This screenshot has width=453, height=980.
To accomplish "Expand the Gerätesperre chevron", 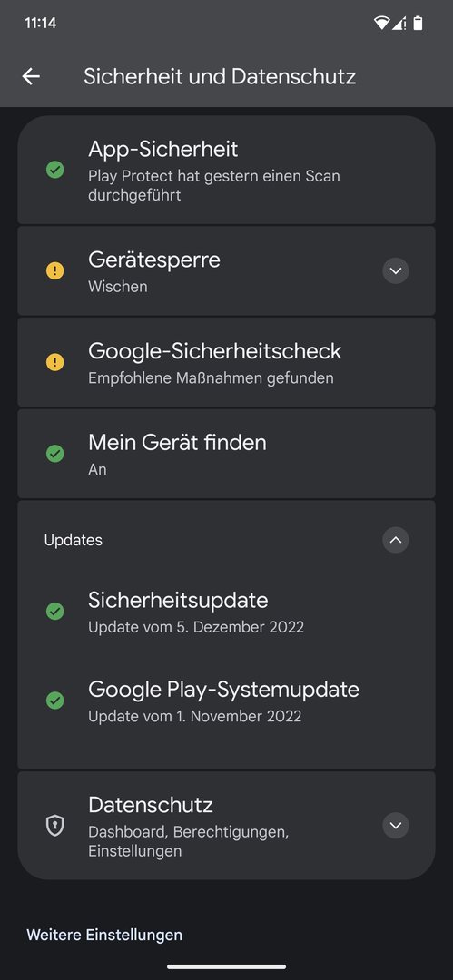I will (396, 270).
